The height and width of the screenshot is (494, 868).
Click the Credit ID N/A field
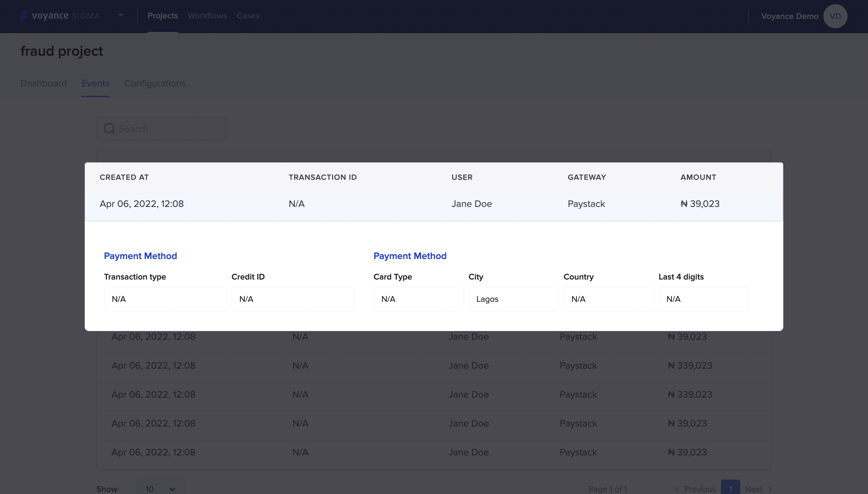293,299
